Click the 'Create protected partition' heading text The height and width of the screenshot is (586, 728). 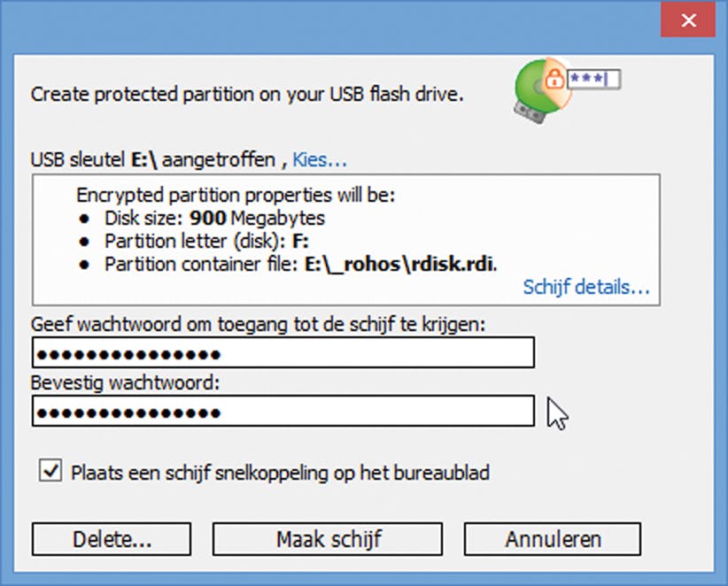247,94
